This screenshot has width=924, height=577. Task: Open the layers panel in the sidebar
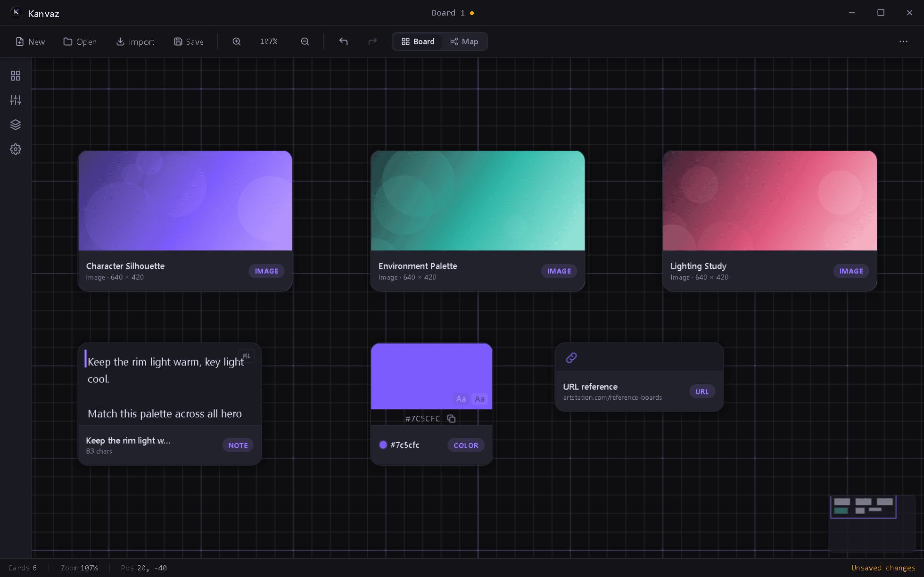[x=16, y=124]
